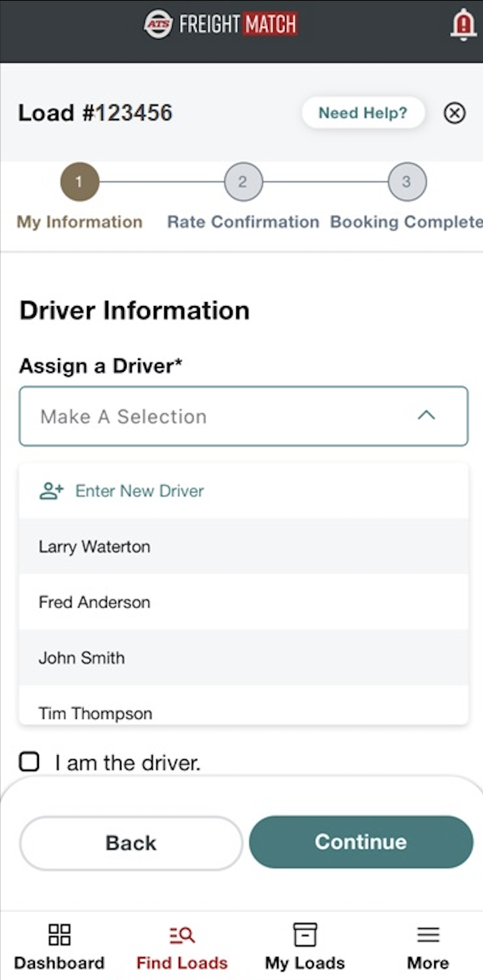
Task: Choose Fred Anderson as driver
Action: 94,602
